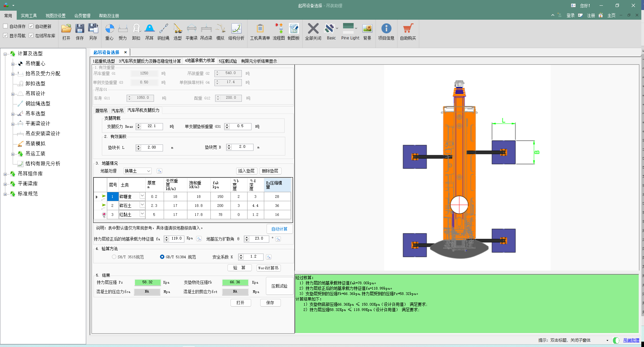644x347 pixels.
Task: Click the 压载试验 button in results
Action: coord(279,286)
